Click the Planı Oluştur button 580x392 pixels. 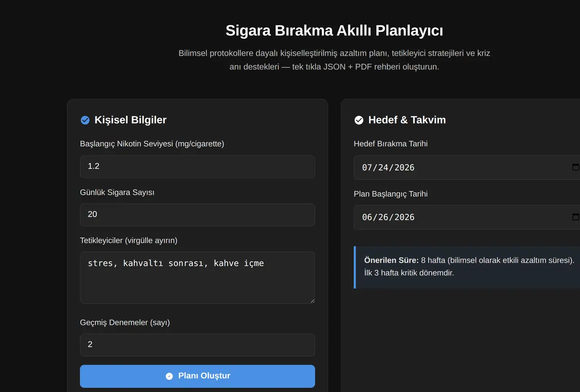197,376
